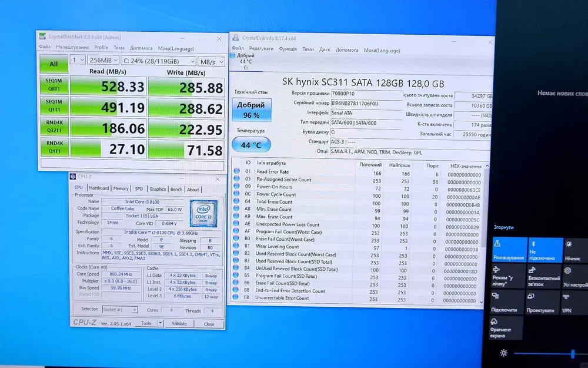Open the Функція menu in CrystalDiskInfo
This screenshot has width=588, height=368.
click(x=288, y=49)
